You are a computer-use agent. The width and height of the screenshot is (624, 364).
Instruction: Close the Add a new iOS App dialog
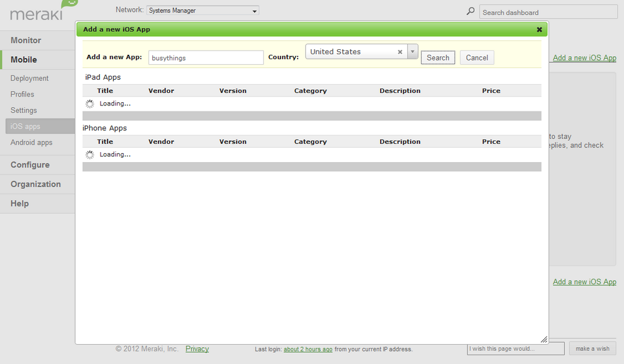tap(539, 29)
